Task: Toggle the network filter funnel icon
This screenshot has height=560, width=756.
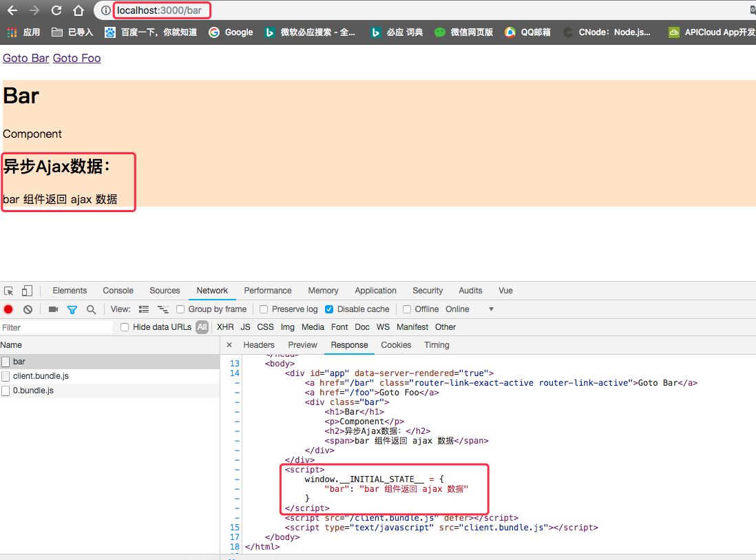Action: [72, 309]
